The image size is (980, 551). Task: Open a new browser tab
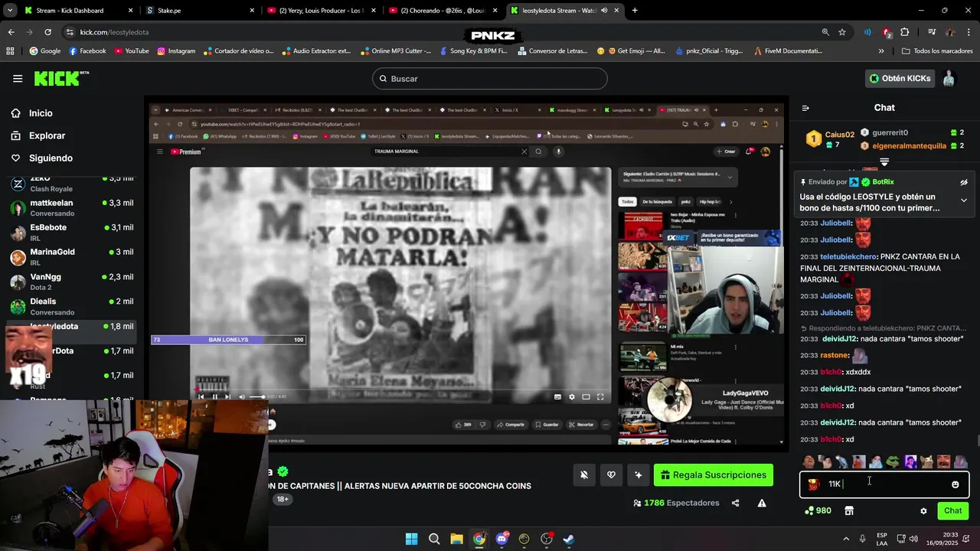click(x=634, y=11)
